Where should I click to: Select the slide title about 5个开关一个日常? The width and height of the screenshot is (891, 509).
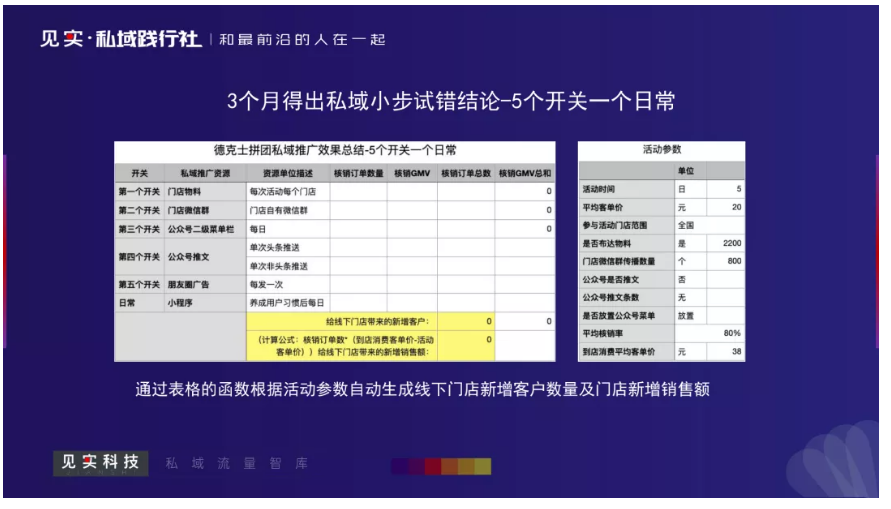coord(451,101)
